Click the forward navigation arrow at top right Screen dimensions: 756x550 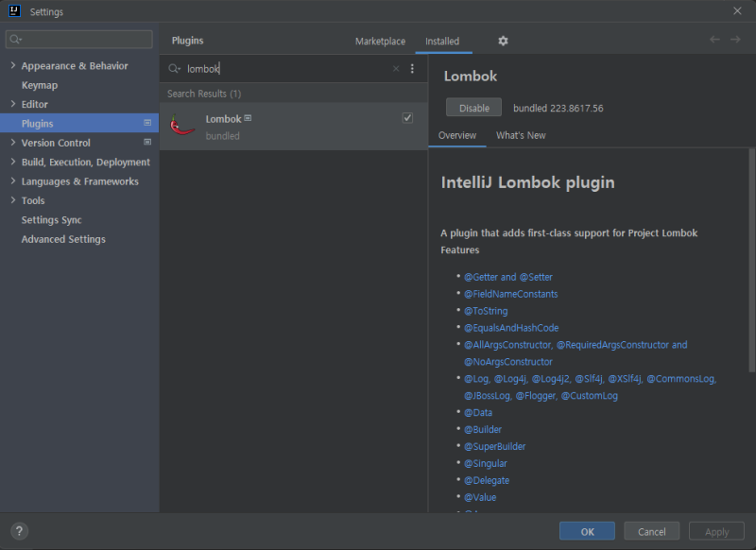(735, 41)
